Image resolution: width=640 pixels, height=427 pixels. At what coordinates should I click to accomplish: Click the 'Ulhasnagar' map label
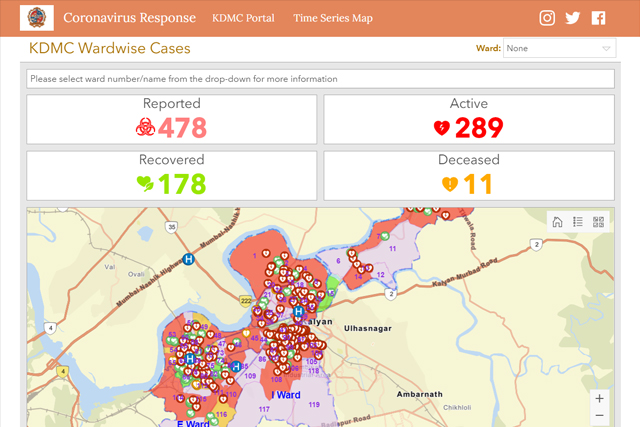coord(368,328)
